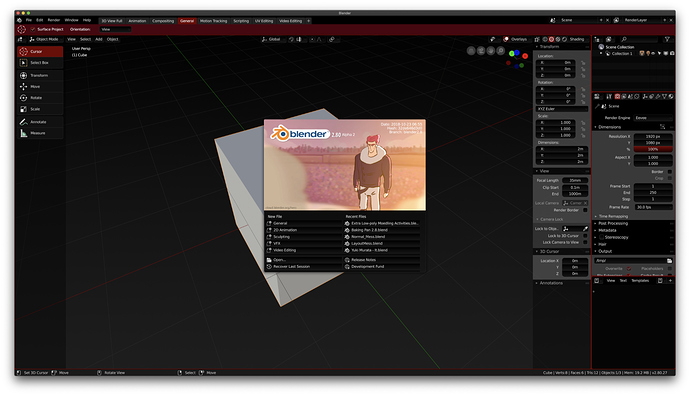Use the eyedropper in Lock to Object field
Screen dimensions: 690x395
[585, 229]
